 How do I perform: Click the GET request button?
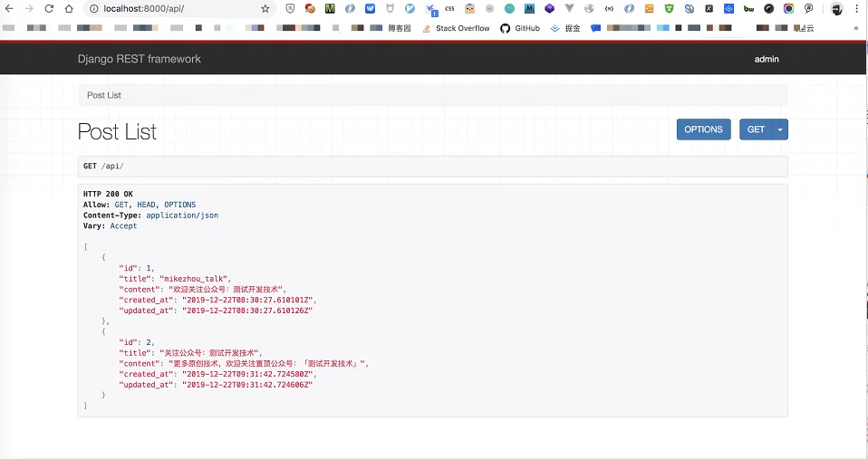[x=756, y=129]
